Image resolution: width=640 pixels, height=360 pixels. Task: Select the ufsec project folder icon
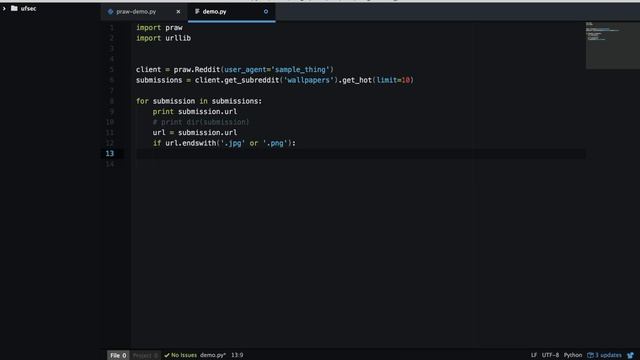tap(14, 8)
